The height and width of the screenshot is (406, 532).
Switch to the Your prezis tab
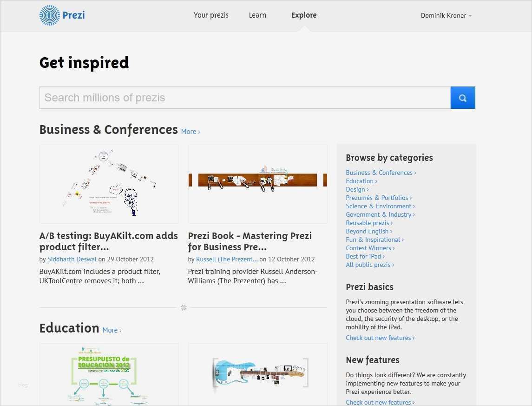click(211, 15)
